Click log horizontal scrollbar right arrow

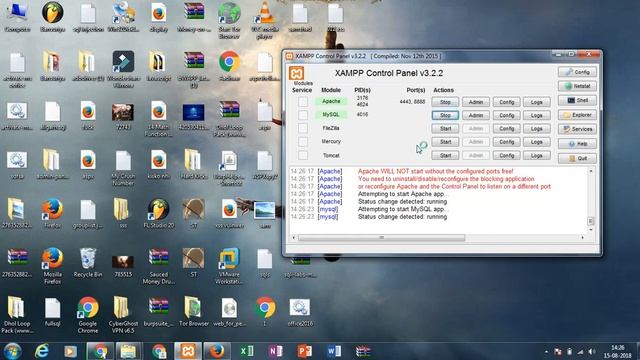582,238
